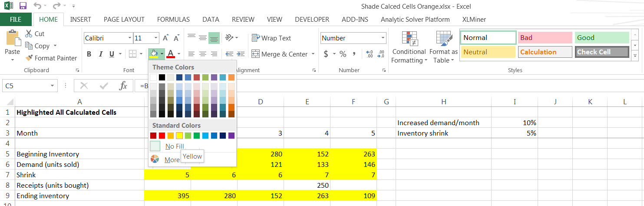644x206 pixels.
Task: Toggle Wrap Text for the selection
Action: 271,38
